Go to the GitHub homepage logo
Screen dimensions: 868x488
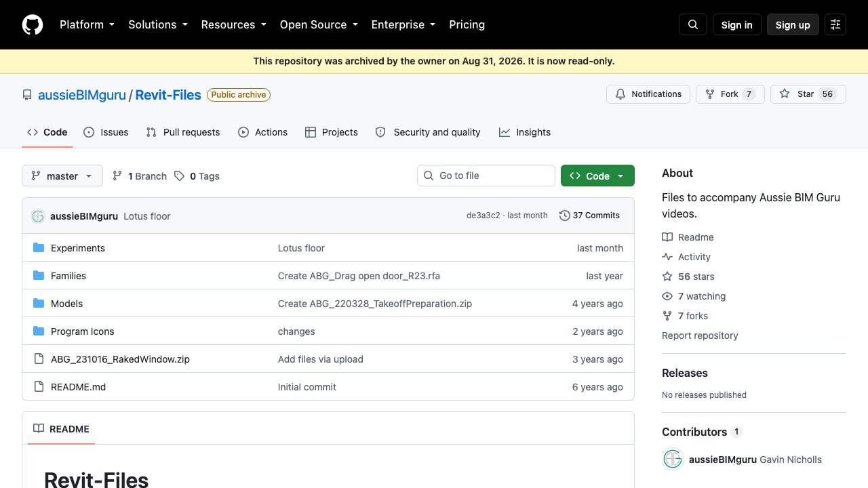tap(33, 24)
